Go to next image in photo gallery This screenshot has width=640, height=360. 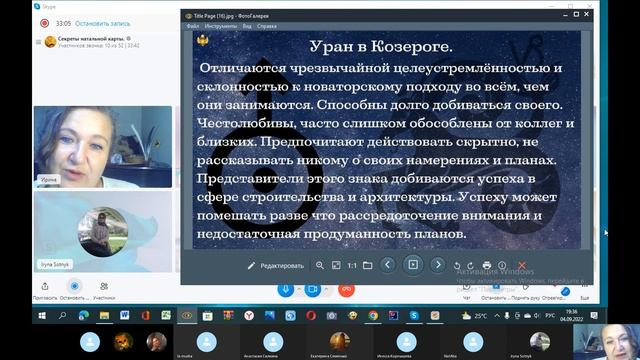pyautogui.click(x=438, y=264)
